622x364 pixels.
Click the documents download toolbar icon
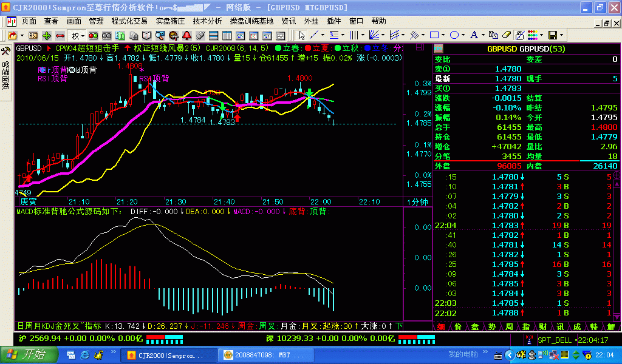[x=133, y=36]
